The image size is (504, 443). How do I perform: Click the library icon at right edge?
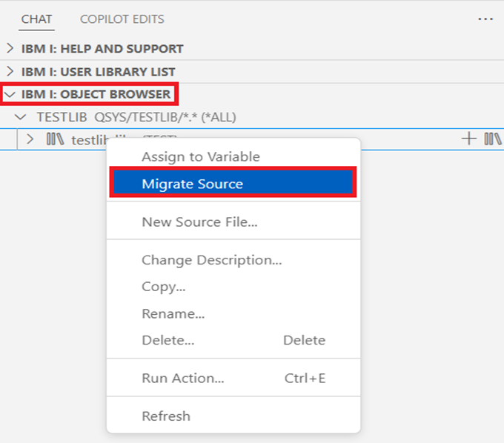point(493,139)
